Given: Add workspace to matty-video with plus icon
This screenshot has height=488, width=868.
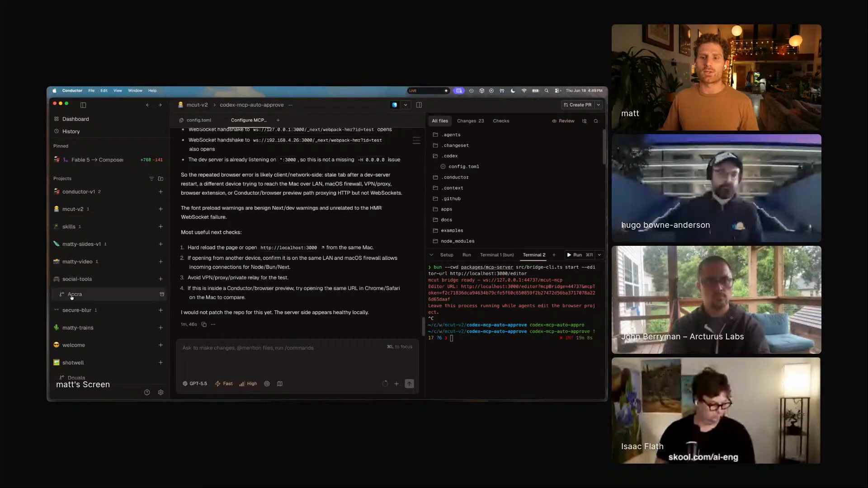Looking at the screenshot, I should point(160,262).
